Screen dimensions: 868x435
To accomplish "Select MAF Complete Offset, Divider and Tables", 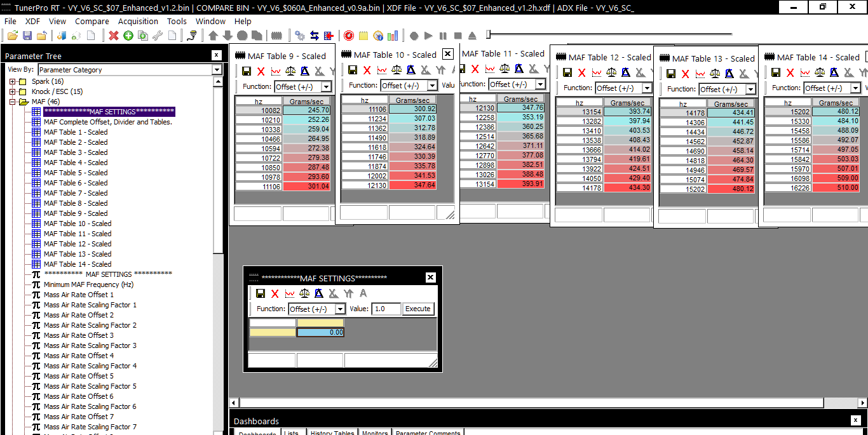I will [x=108, y=122].
